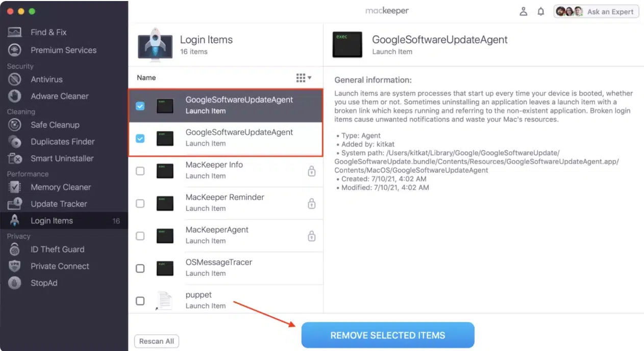Click the Duplicates Finder icon

click(15, 142)
